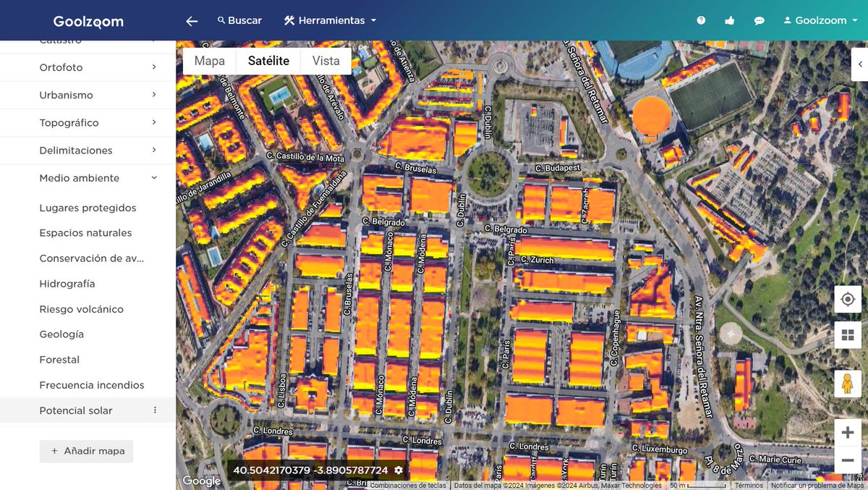
Task: Open the Buscar search
Action: (x=239, y=20)
